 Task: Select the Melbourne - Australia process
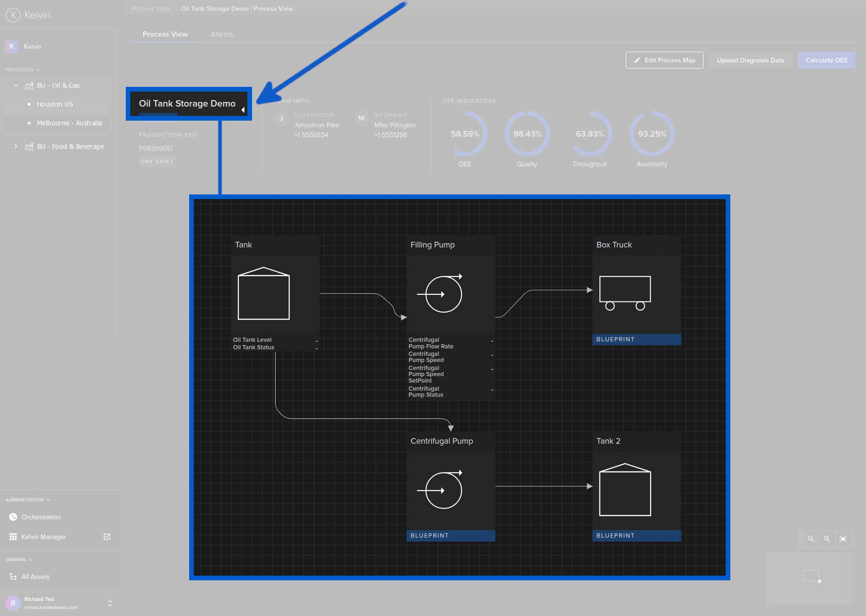coord(69,123)
